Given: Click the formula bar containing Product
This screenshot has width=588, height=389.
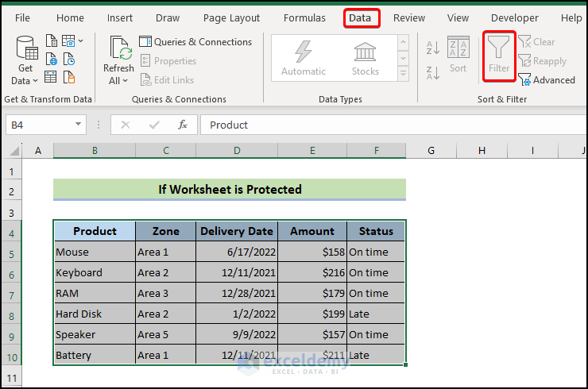Looking at the screenshot, I should coord(394,125).
